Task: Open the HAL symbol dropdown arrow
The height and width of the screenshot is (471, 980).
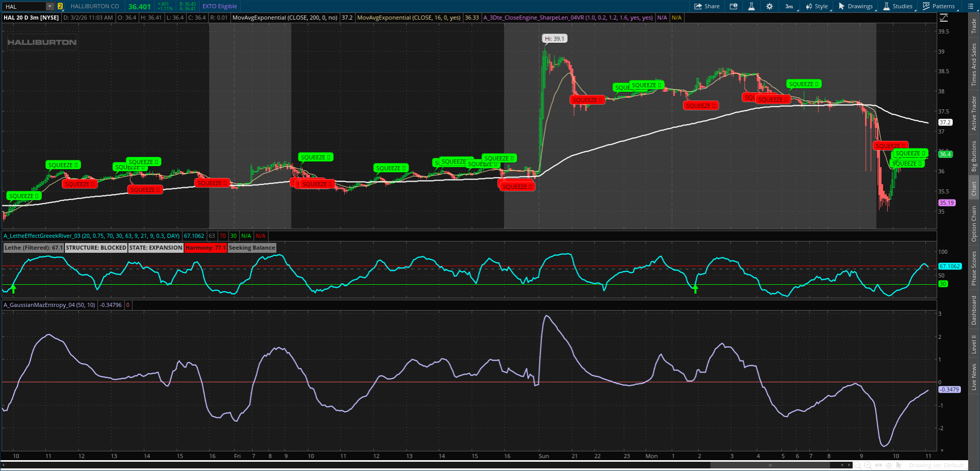Action: pos(50,6)
